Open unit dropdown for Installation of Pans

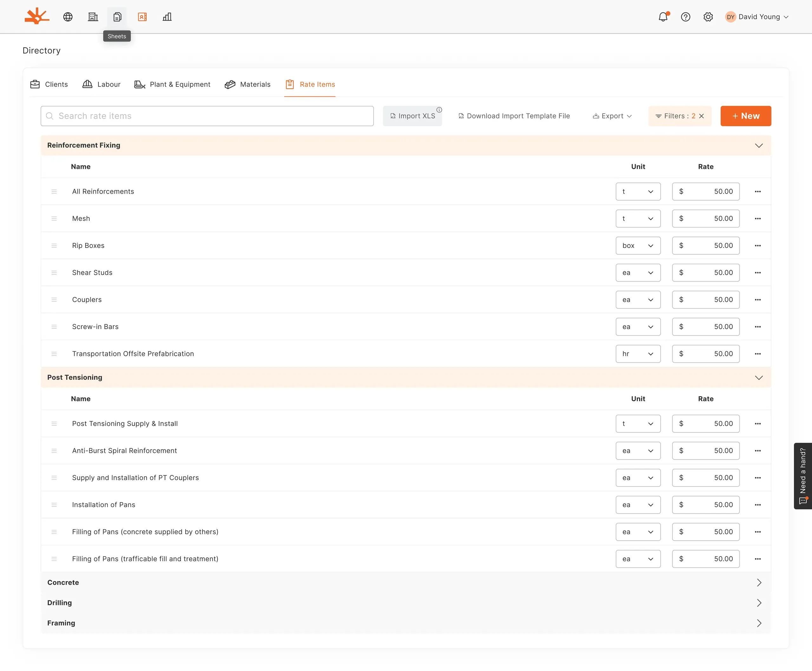pos(638,505)
